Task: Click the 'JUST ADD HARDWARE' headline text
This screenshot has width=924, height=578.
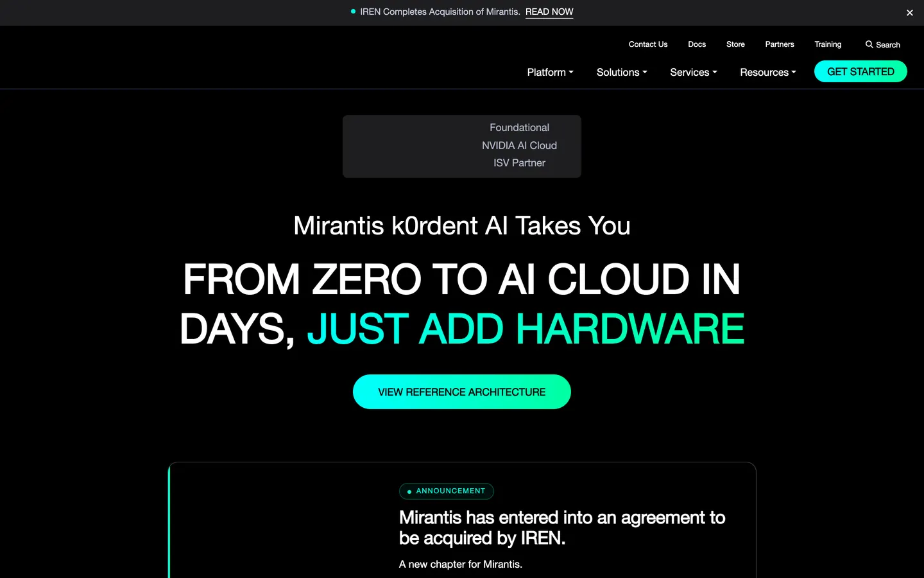Action: [526, 329]
